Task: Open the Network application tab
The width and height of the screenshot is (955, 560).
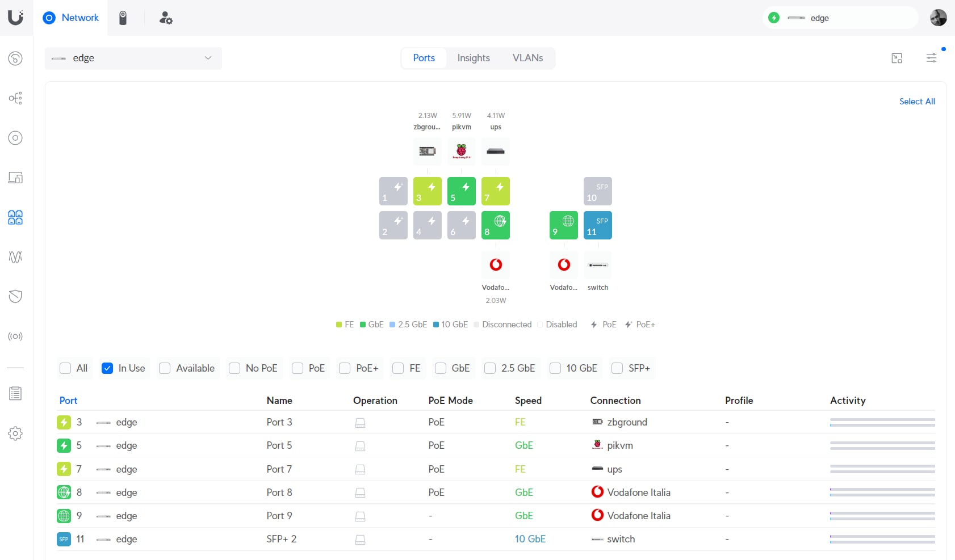Action: 71,18
